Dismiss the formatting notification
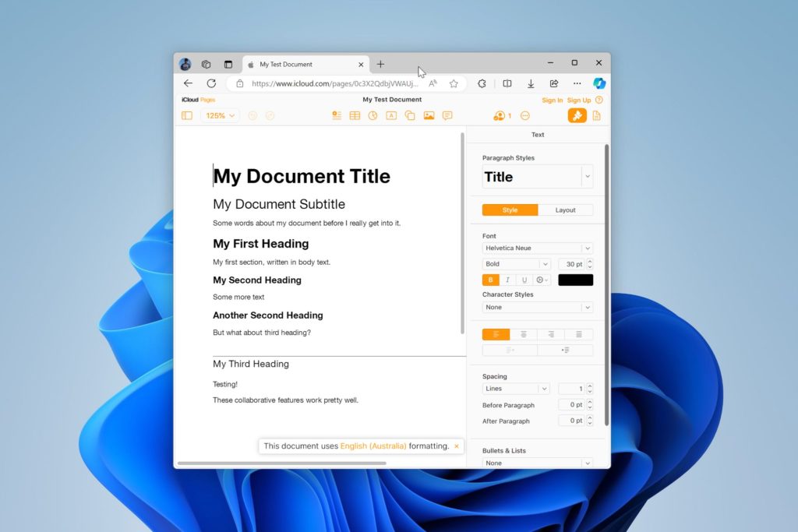 click(x=457, y=446)
